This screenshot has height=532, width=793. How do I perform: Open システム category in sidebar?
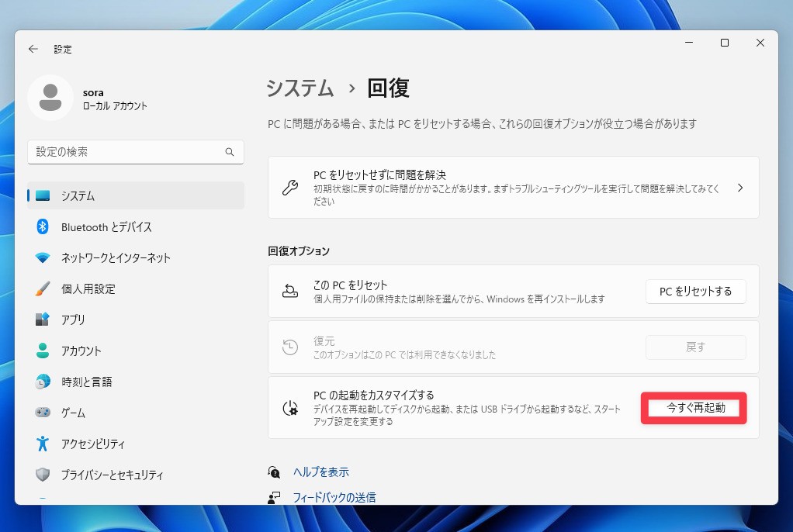point(136,195)
